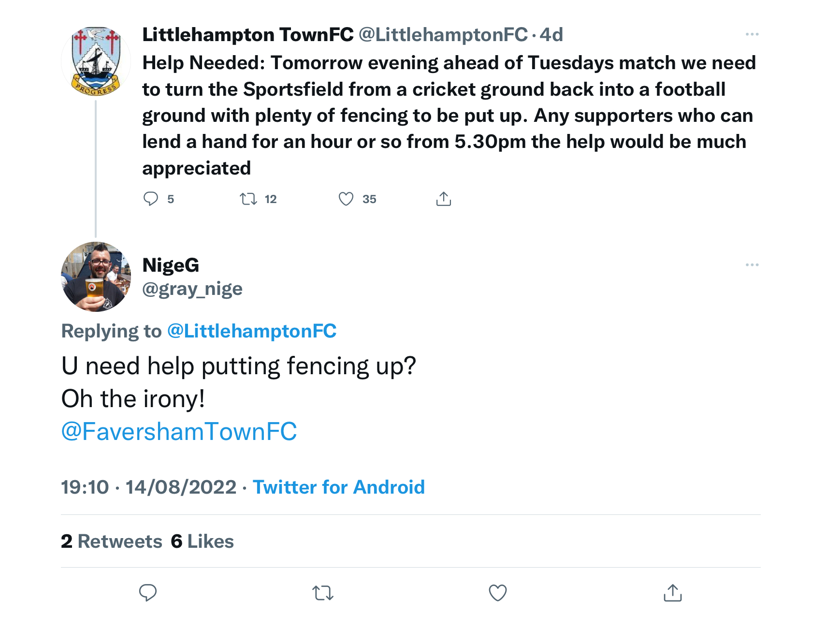This screenshot has height=644, width=827.
Task: Open the @LittlehamptonFC replying-to link
Action: (251, 331)
